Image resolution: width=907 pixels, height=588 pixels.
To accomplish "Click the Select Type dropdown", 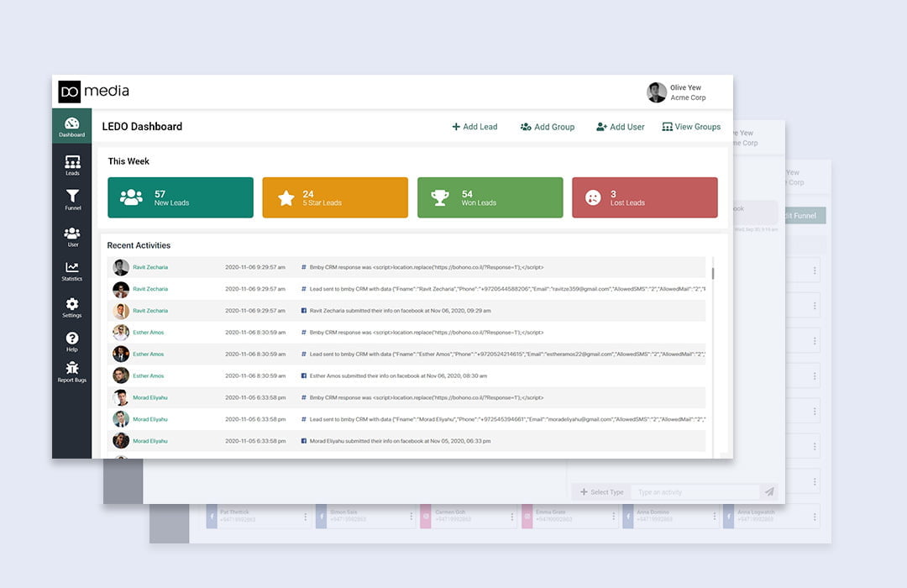I will pos(601,492).
